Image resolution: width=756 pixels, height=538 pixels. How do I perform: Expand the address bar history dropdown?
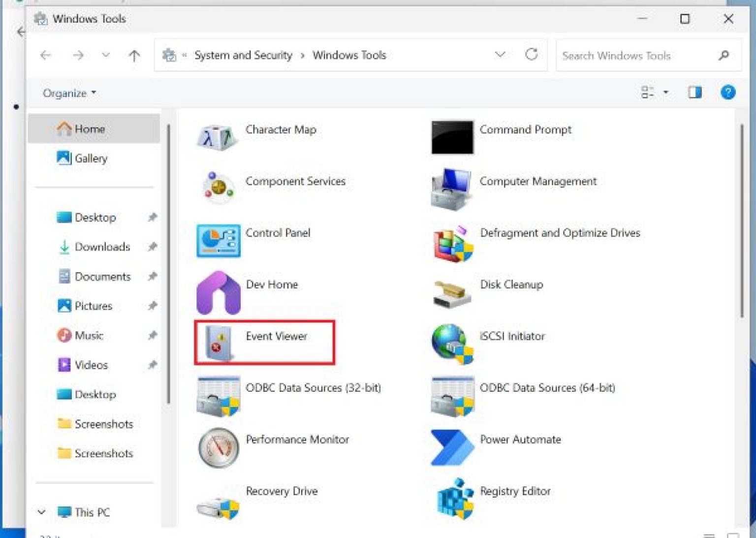pyautogui.click(x=500, y=55)
